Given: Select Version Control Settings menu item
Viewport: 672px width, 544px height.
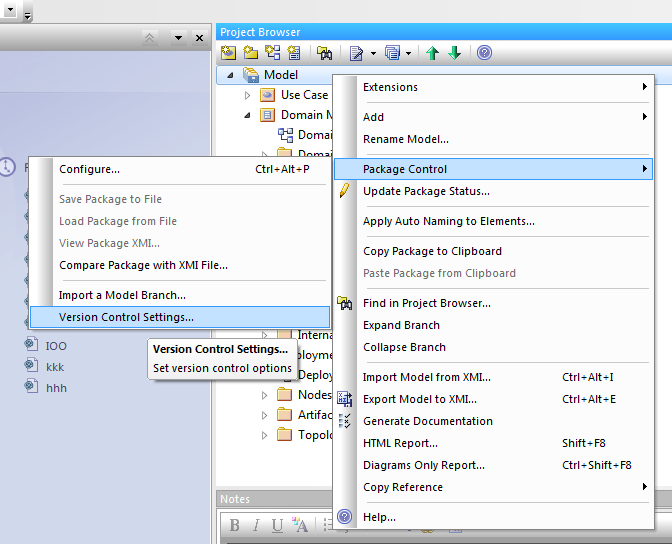Looking at the screenshot, I should tap(126, 317).
